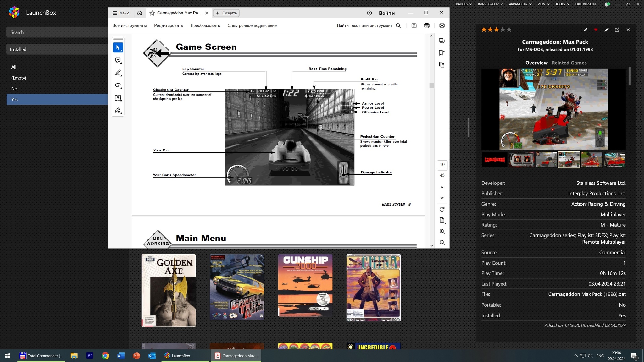Image resolution: width=644 pixels, height=362 pixels.
Task: Open the VIEW dropdown menu
Action: tap(543, 4)
